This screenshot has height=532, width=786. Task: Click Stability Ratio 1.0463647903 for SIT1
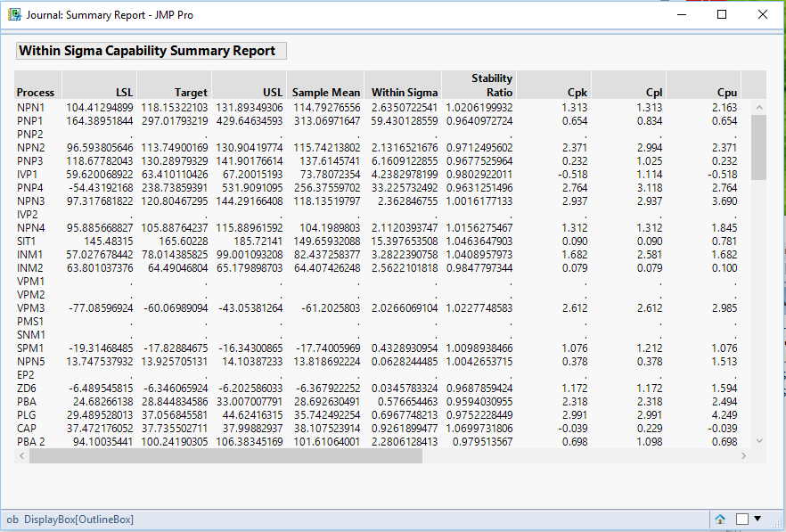479,241
